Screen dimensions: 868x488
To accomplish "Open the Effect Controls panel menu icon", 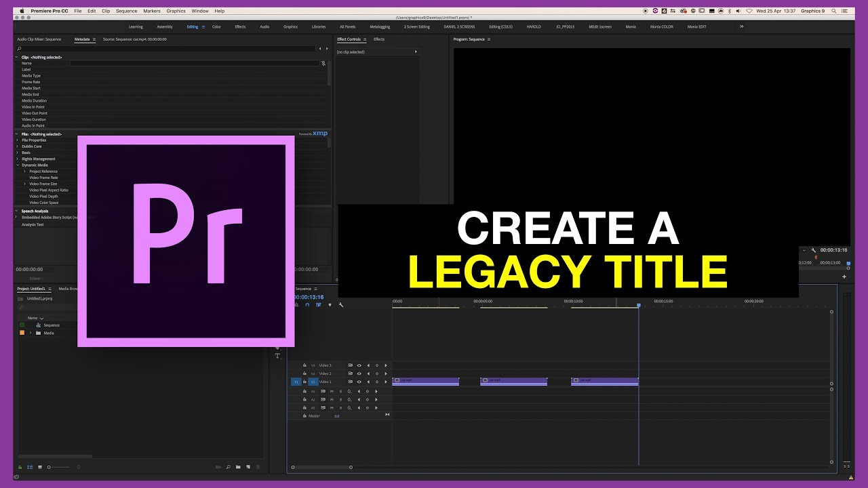I will (365, 39).
